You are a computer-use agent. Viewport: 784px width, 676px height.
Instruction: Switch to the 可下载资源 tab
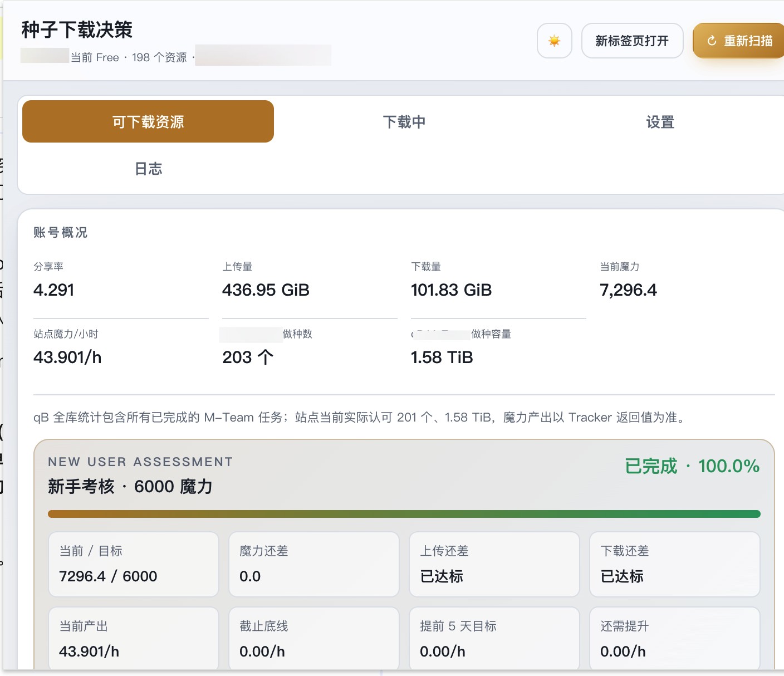[x=148, y=121]
